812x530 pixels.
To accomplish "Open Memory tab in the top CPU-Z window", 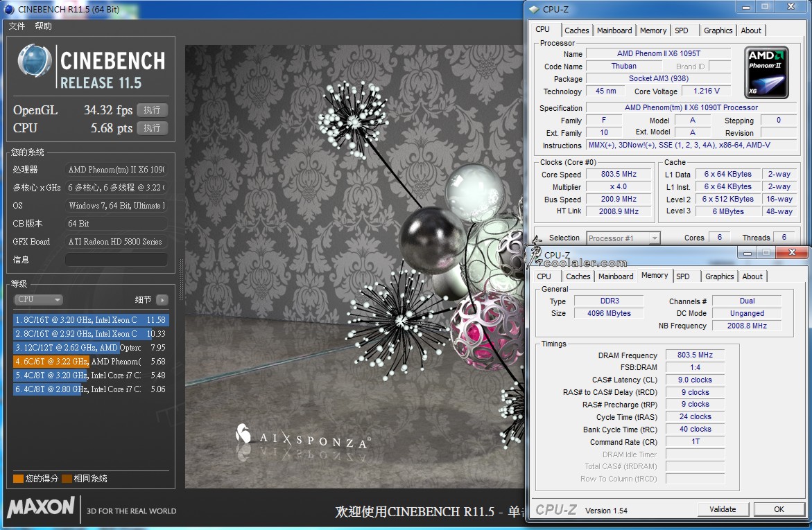I will (653, 30).
